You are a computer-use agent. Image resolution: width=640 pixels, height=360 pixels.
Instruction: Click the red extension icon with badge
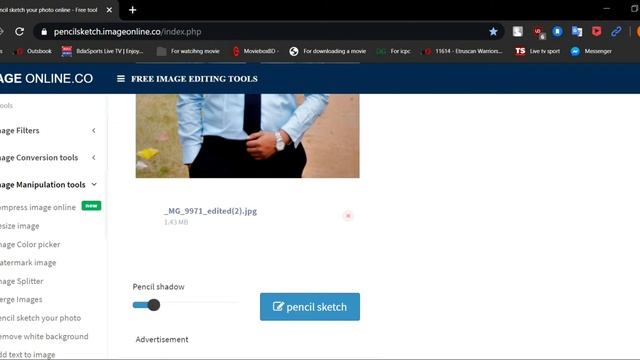538,32
